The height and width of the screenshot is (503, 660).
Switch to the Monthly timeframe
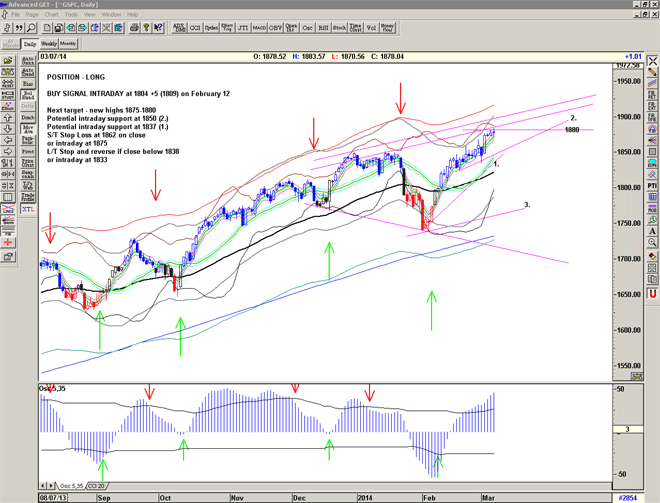pos(68,44)
